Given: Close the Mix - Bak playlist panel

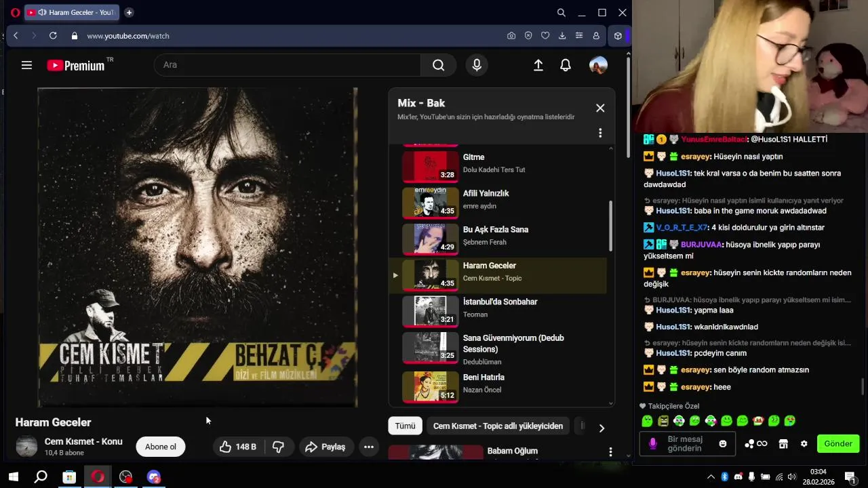Looking at the screenshot, I should [600, 108].
